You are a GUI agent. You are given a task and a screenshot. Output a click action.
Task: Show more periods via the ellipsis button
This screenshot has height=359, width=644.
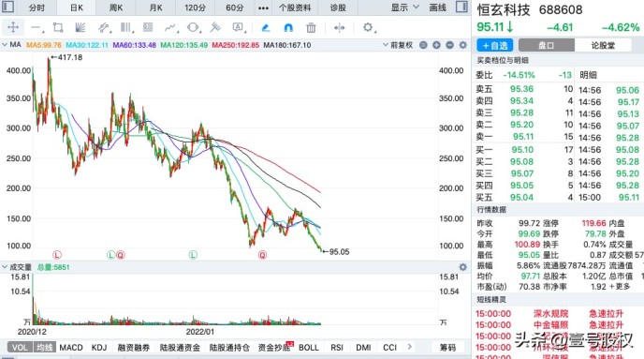263,7
